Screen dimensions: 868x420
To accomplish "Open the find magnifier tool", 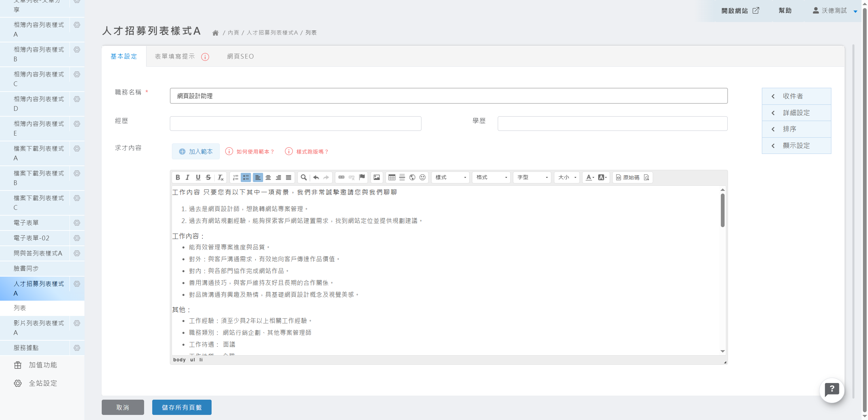I will tap(304, 177).
